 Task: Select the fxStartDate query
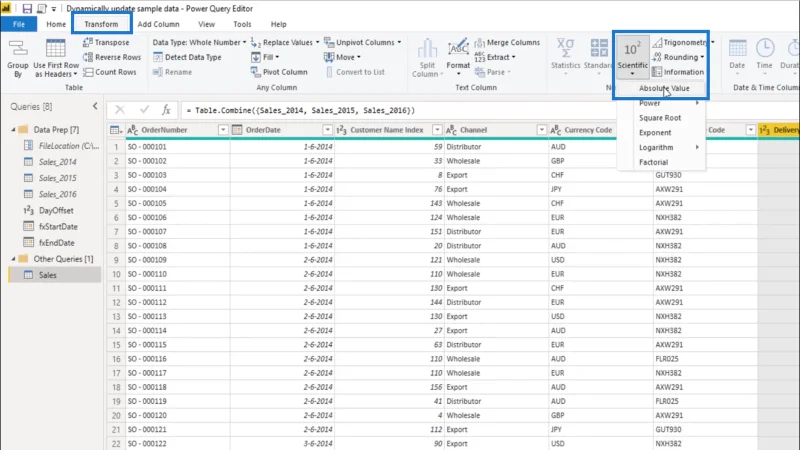[x=58, y=227]
